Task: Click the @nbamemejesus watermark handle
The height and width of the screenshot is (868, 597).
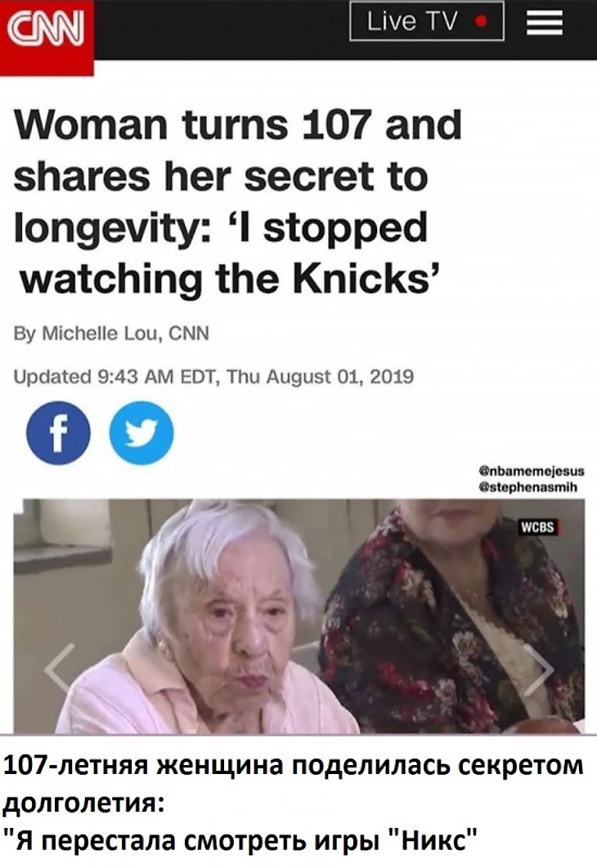Action: point(531,472)
